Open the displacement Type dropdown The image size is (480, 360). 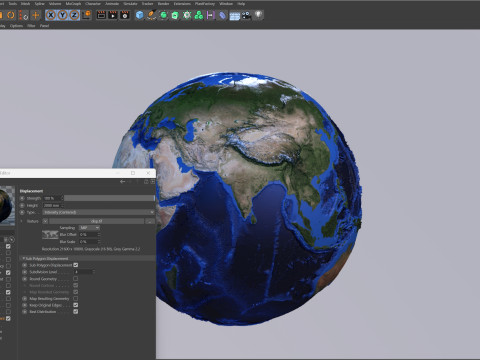coord(99,212)
